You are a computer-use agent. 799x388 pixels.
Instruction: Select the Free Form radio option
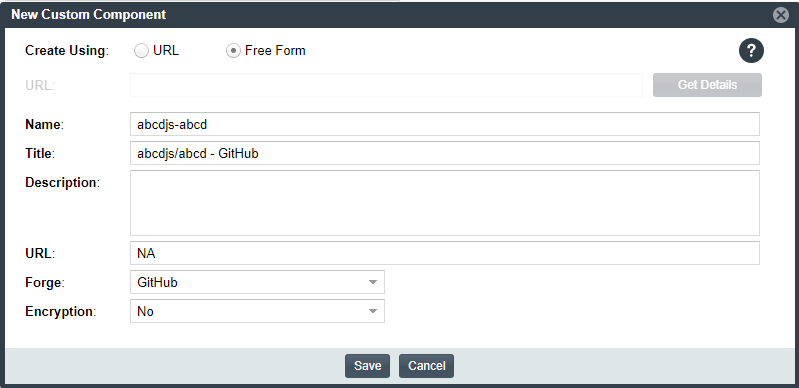coord(233,50)
